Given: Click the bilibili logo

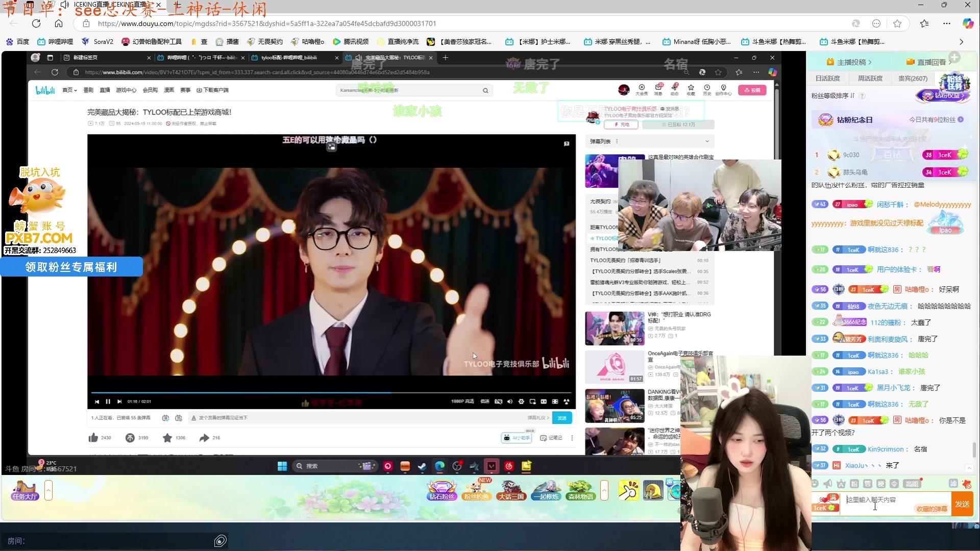Looking at the screenshot, I should coord(45,90).
